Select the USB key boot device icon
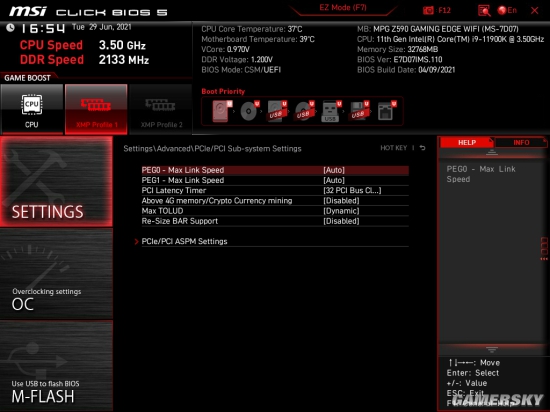The width and height of the screenshot is (550, 412). [331, 111]
